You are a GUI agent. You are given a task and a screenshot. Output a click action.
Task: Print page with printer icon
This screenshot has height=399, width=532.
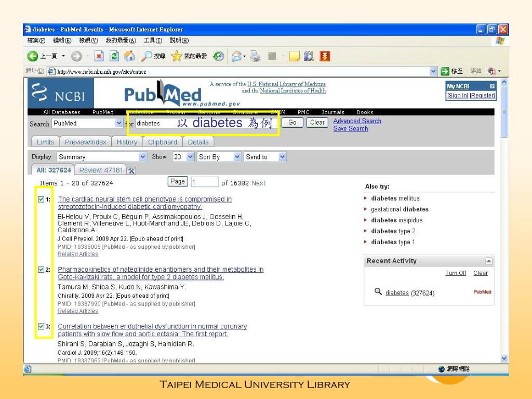(x=255, y=56)
